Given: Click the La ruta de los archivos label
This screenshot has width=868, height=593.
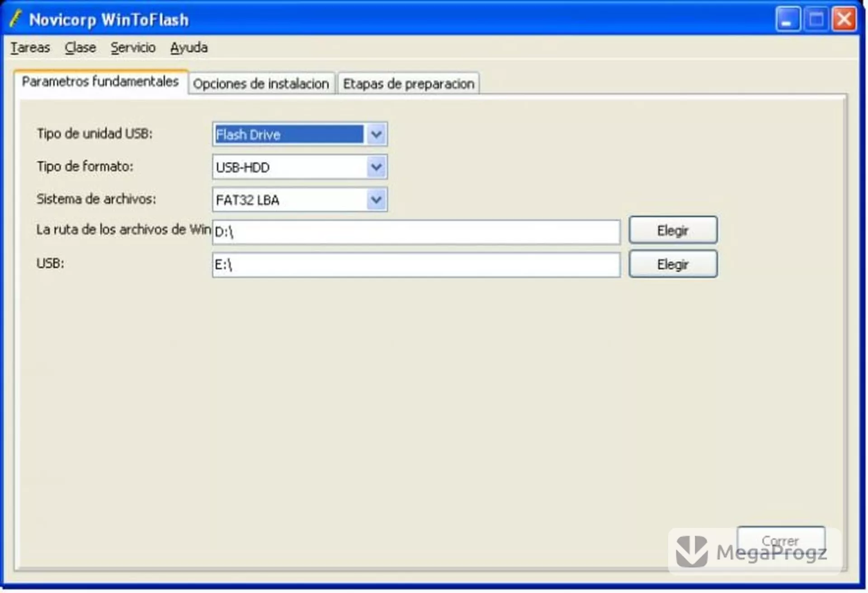Looking at the screenshot, I should tap(123, 230).
